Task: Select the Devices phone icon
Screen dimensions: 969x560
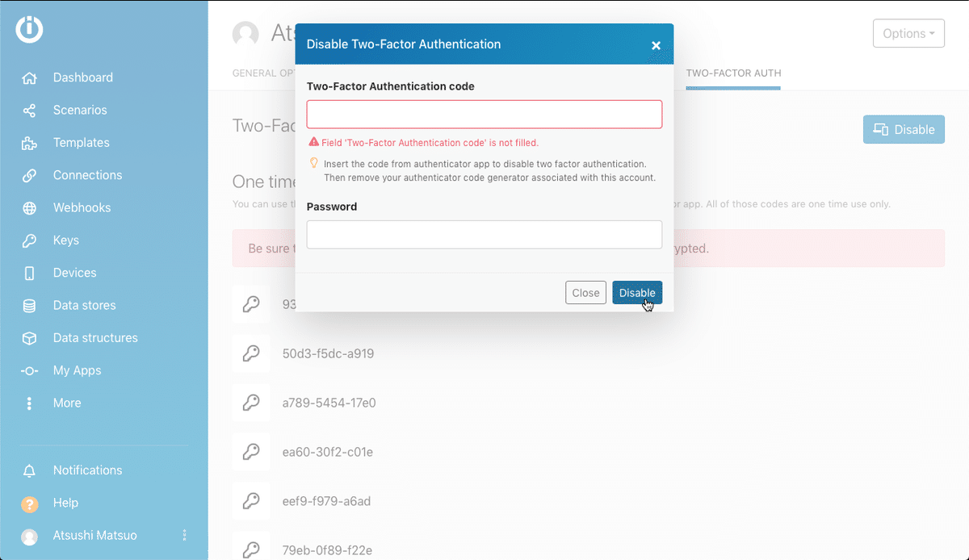Action: click(x=30, y=274)
